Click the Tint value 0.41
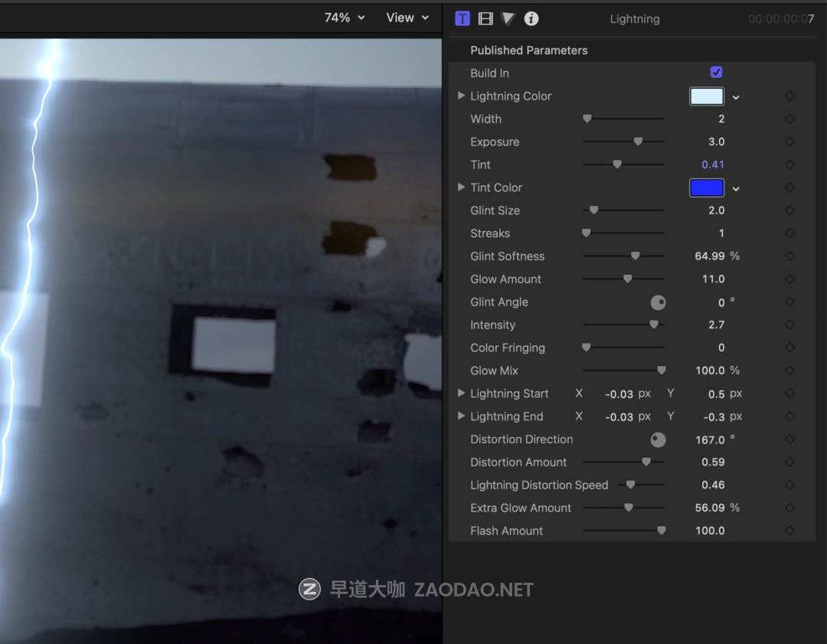Viewport: 827px width, 644px height. (712, 165)
